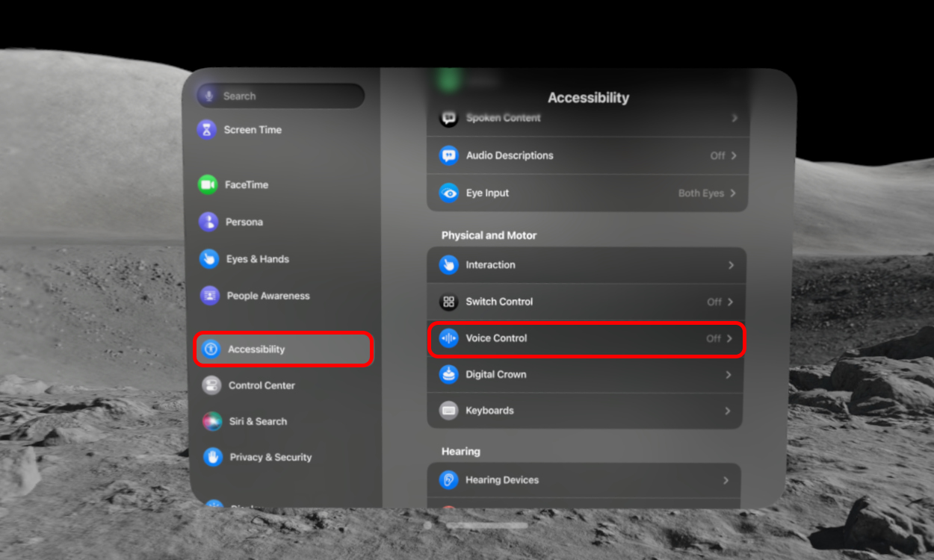Open Privacy & Security settings
This screenshot has height=560, width=934.
(x=269, y=457)
